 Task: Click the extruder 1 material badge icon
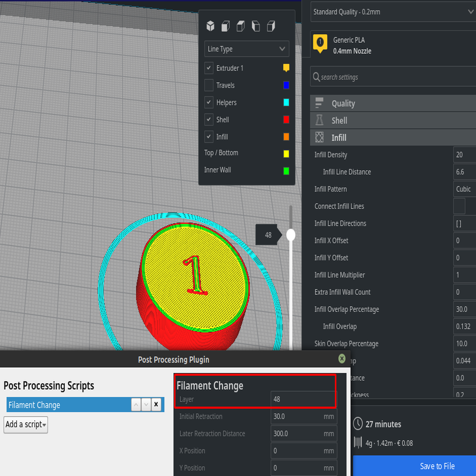pyautogui.click(x=320, y=43)
